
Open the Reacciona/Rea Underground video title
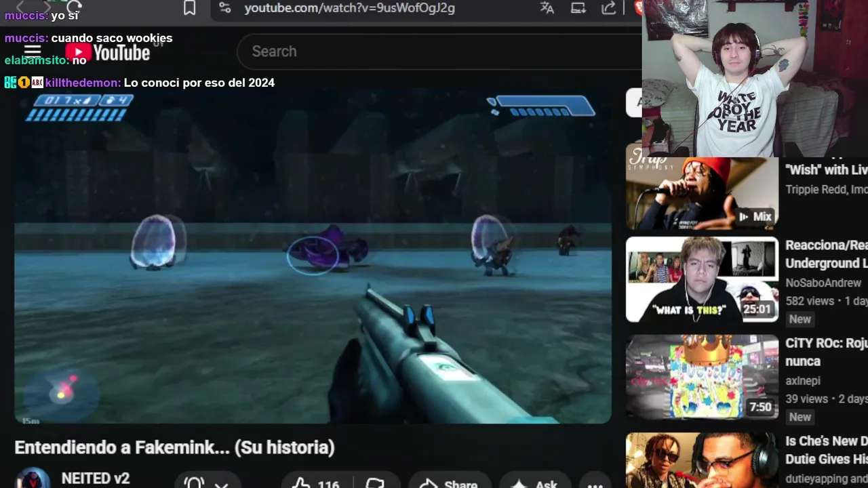click(826, 254)
